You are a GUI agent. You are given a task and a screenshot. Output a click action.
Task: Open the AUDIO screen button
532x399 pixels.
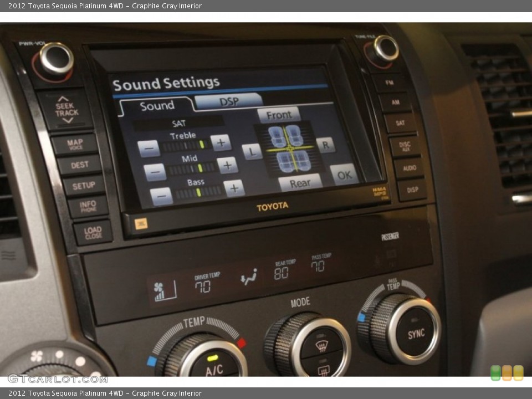point(409,168)
